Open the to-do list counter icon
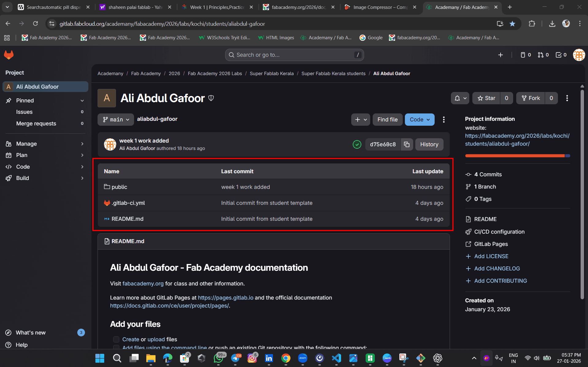Viewport: 588px width, 367px height. tap(561, 55)
